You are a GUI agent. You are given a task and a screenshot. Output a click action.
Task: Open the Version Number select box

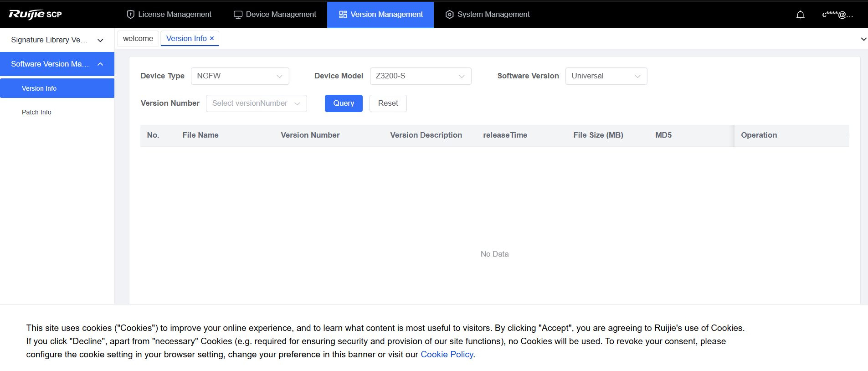256,103
